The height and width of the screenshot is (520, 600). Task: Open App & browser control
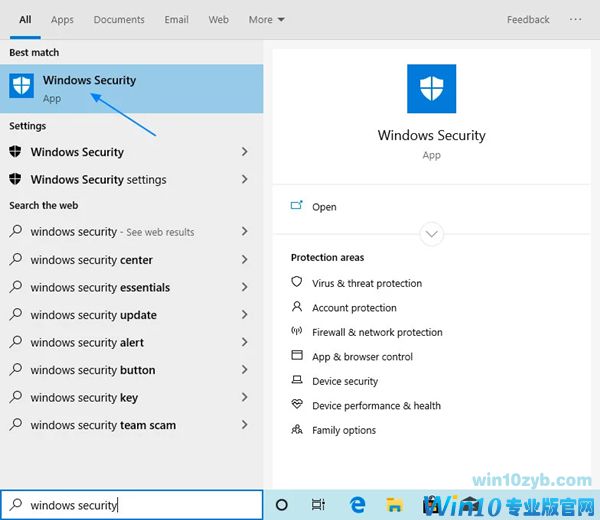point(362,357)
